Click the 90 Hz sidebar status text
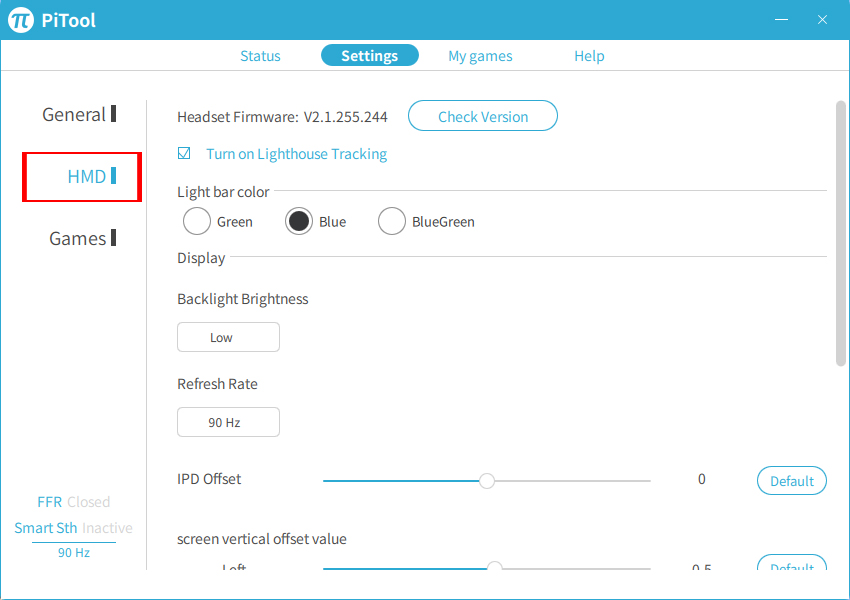The image size is (850, 600). [x=74, y=553]
